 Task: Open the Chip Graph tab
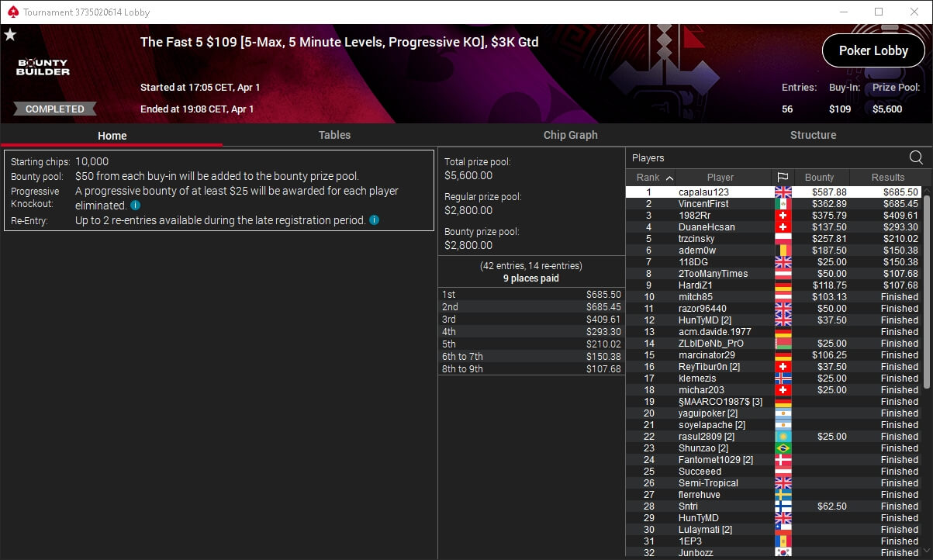point(570,135)
